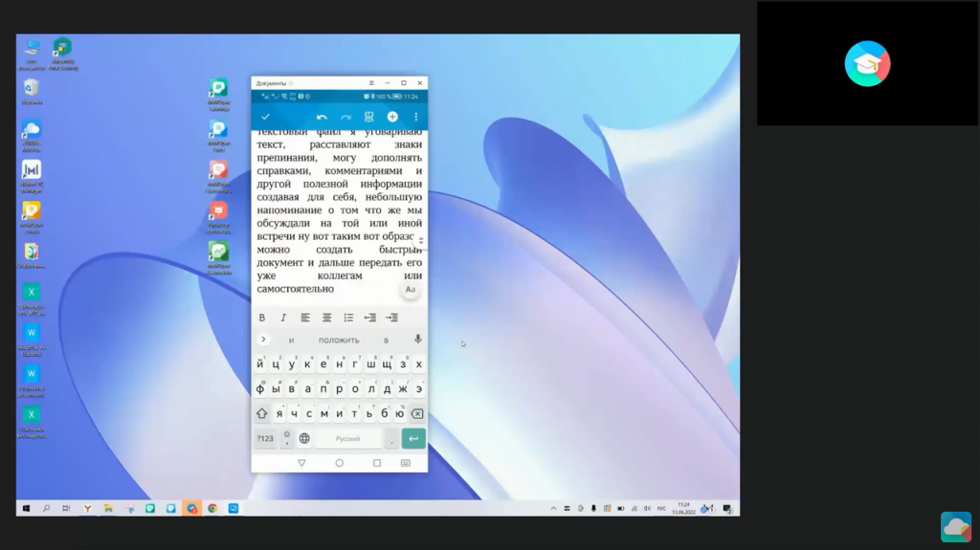
Task: Undo the last edit in the document
Action: (x=322, y=117)
